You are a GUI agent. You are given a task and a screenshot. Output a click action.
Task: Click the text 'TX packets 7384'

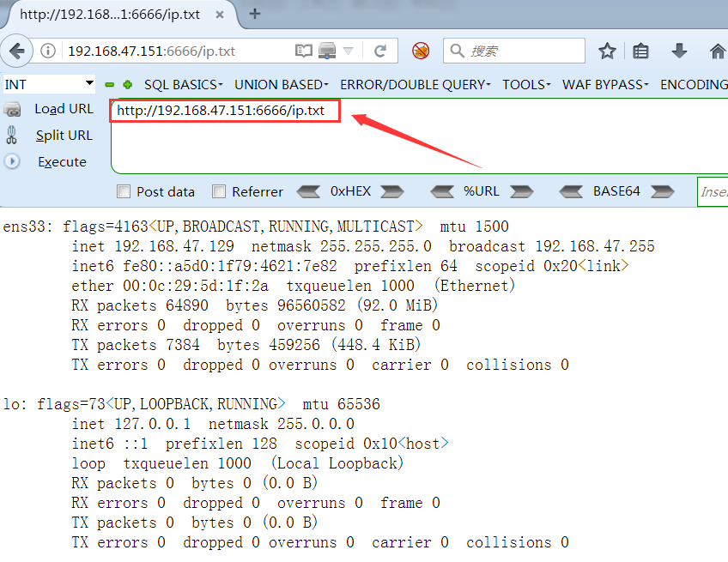[136, 345]
